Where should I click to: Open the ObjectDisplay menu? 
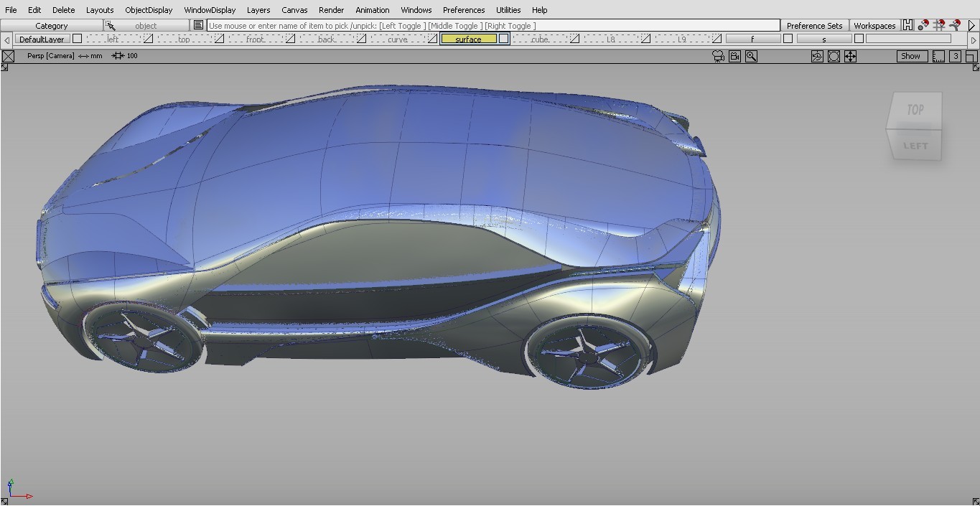pos(149,10)
